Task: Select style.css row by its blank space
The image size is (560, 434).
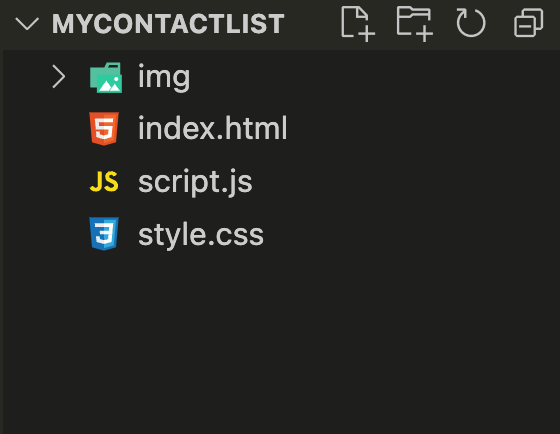Action: tap(411, 234)
